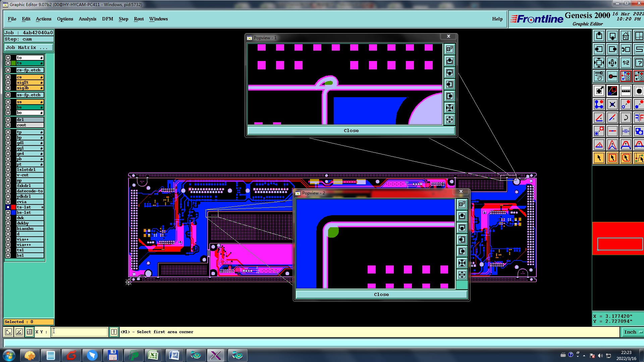Viewport: 644px width, 362px height.
Task: Open the Analysis menu
Action: (x=87, y=19)
